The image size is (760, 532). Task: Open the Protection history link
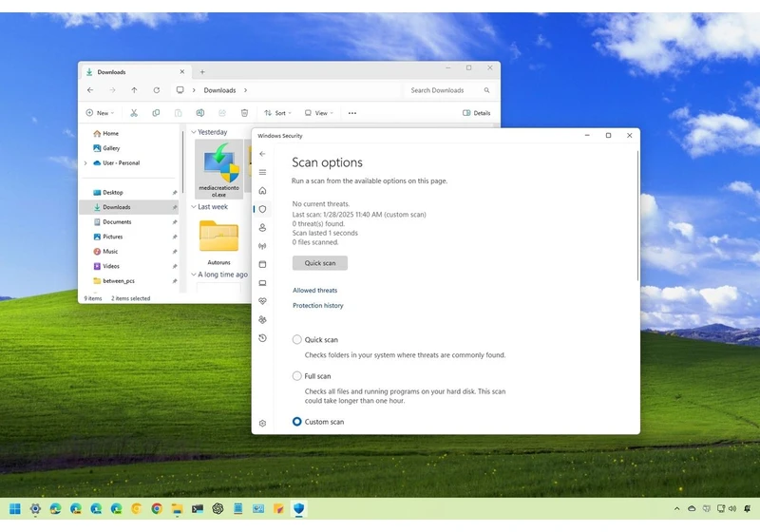(318, 305)
